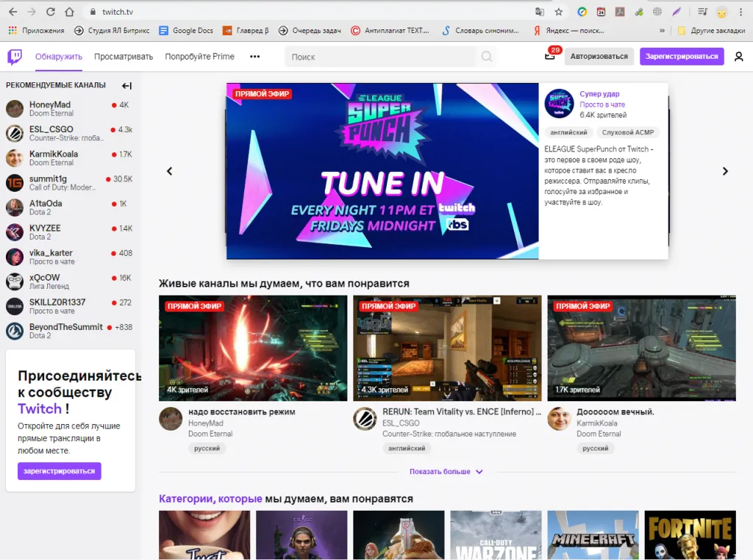Reload the page in browser
Image resolution: width=753 pixels, height=560 pixels.
click(51, 12)
